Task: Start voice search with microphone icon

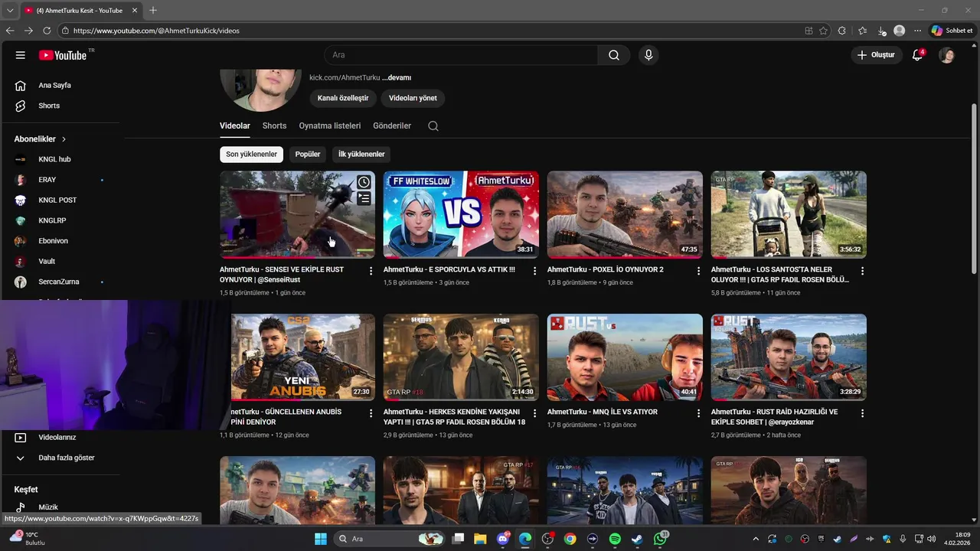Action: click(648, 55)
